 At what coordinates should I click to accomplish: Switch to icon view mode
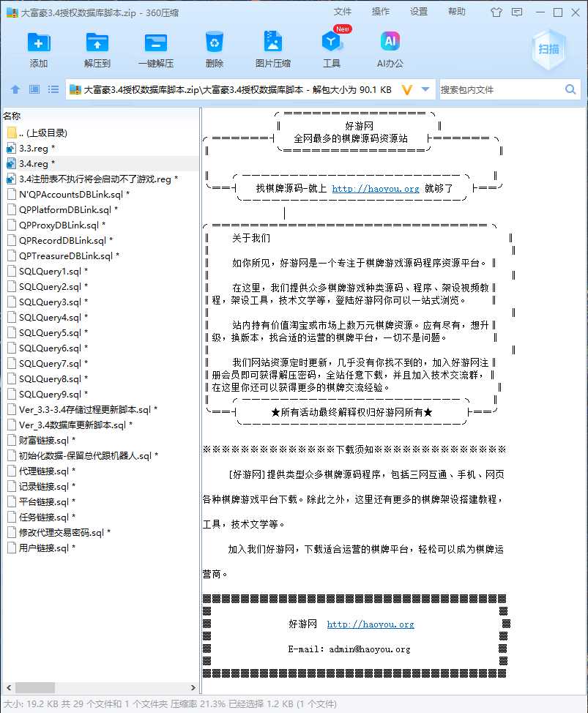tap(34, 89)
